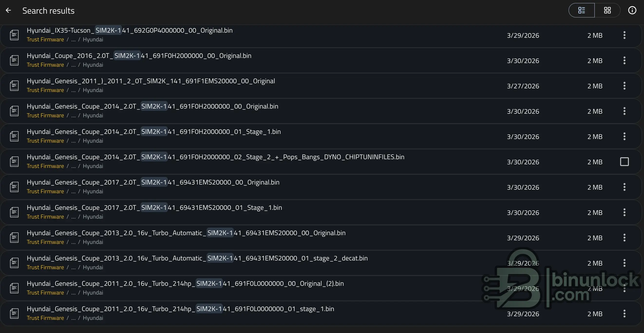Select Hyundai_Genesis_Coupe_2011 Original_(2).bin file
This screenshot has width=644, height=333.
(185, 284)
